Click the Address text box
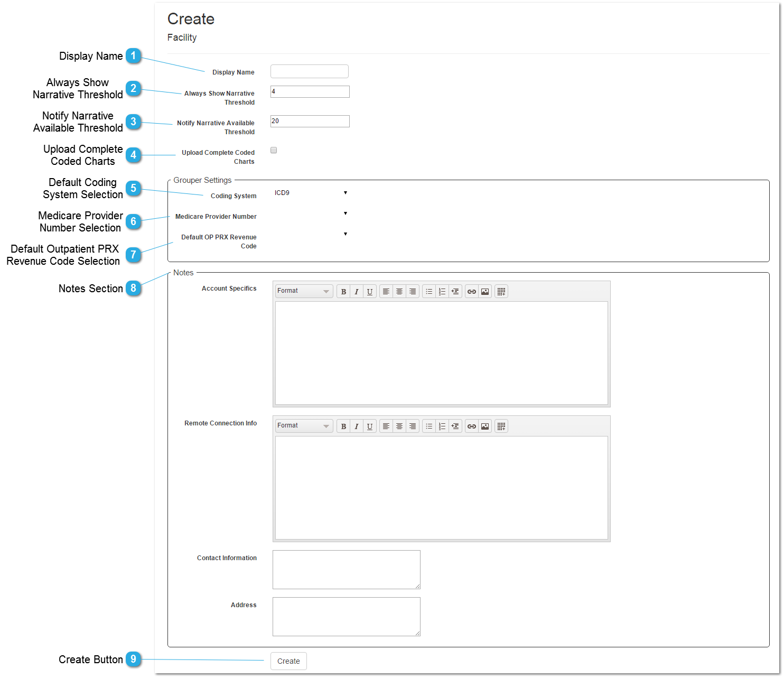Viewport: 784px width, 678px height. (x=347, y=617)
